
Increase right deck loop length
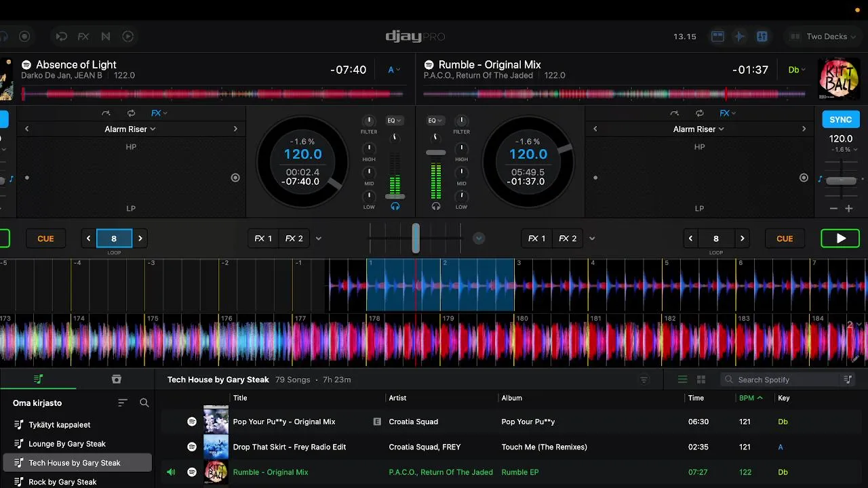[x=743, y=239]
